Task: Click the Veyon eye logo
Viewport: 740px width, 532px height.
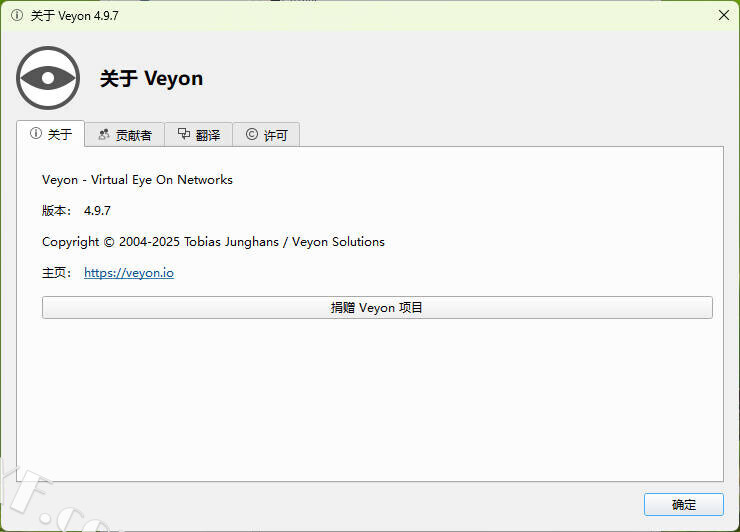Action: (48, 78)
